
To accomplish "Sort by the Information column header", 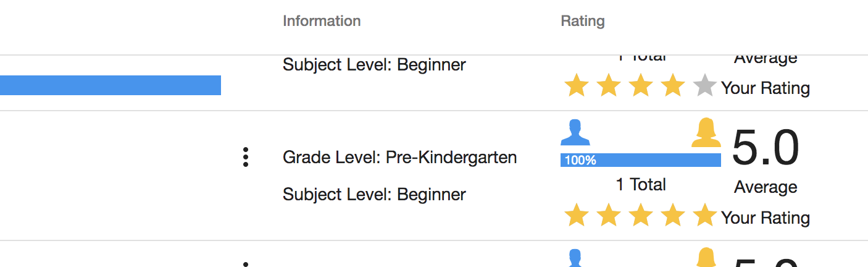I will point(322,21).
